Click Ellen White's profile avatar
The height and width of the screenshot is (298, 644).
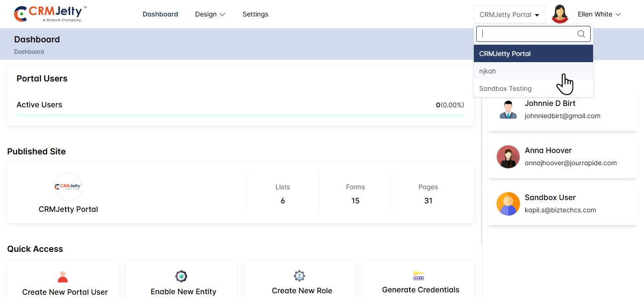pyautogui.click(x=560, y=14)
